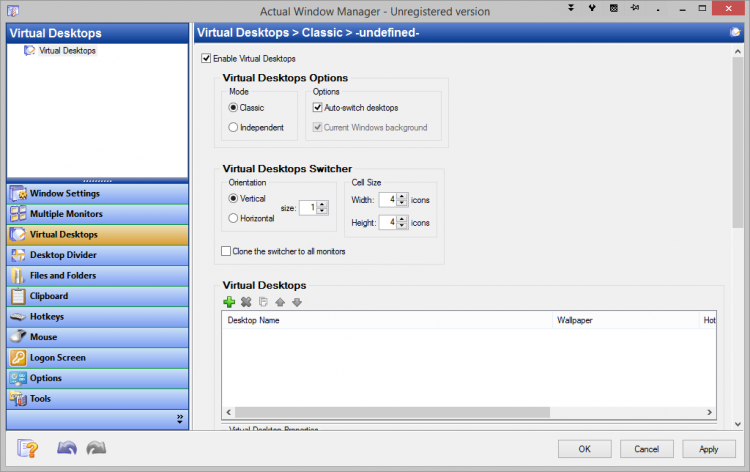
Task: Select the Classic mode radio button
Action: (233, 108)
